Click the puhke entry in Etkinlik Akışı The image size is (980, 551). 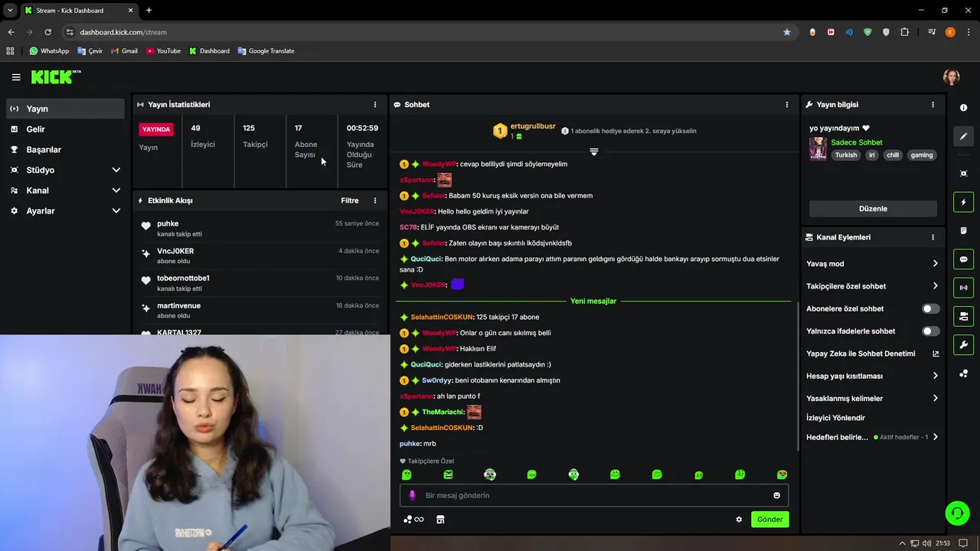coord(259,228)
